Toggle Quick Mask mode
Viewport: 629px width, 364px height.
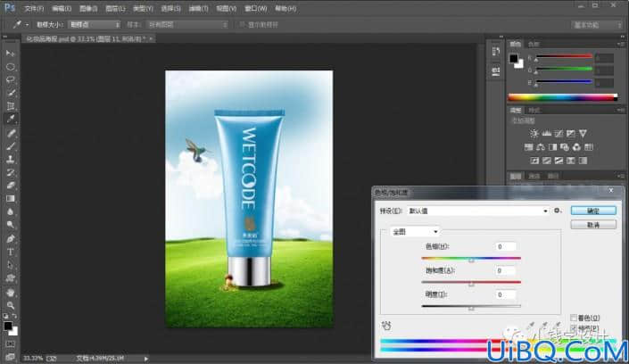(11, 344)
